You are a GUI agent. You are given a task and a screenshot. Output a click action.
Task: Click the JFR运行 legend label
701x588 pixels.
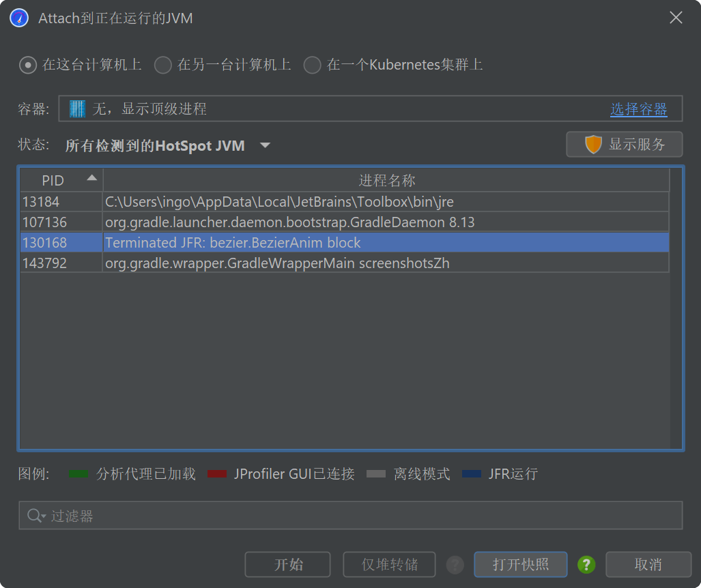(513, 474)
